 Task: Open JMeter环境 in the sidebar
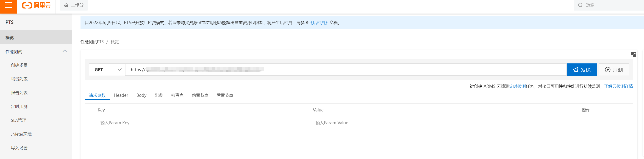coord(21,134)
